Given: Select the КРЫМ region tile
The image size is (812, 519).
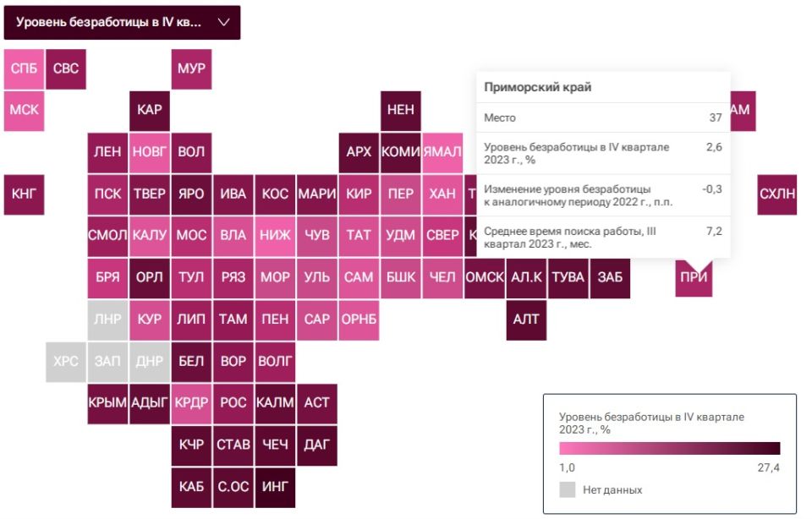Looking at the screenshot, I should (107, 403).
